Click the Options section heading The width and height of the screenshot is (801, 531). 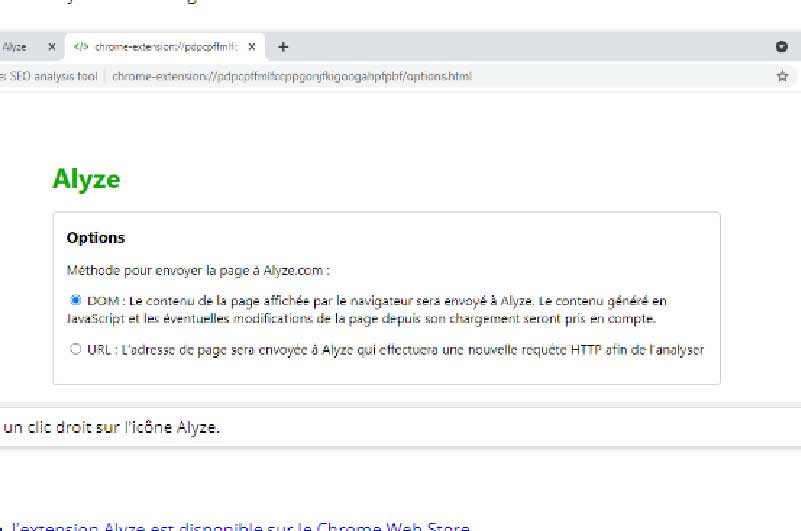[x=96, y=238]
